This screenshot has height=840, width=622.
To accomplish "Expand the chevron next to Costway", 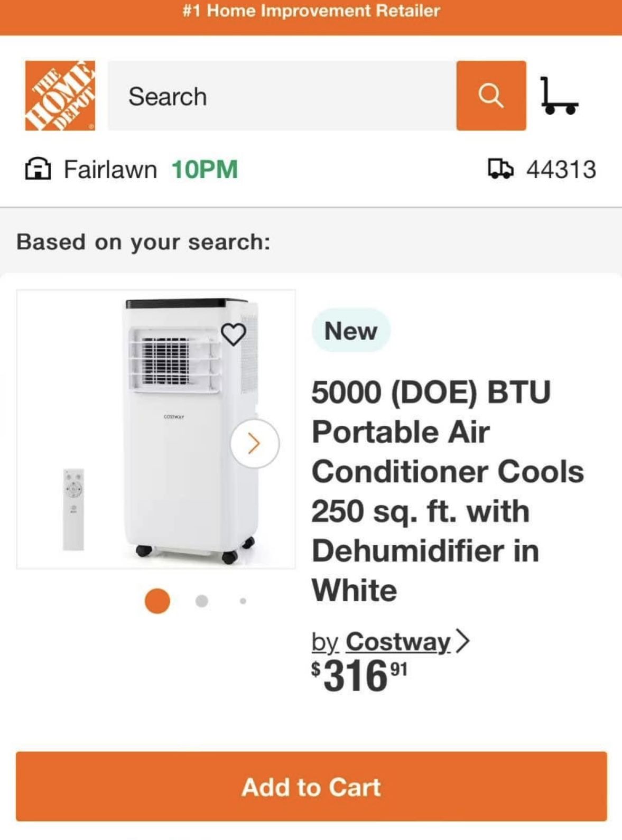I will click(462, 641).
